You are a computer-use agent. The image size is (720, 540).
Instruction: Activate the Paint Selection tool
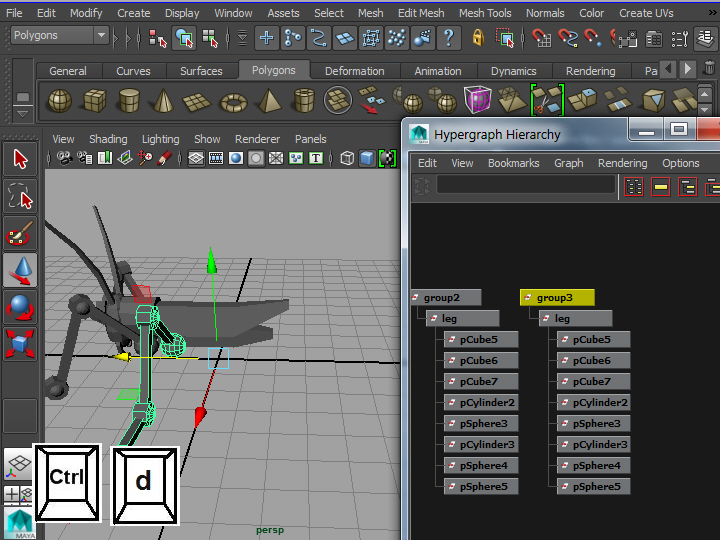[x=20, y=234]
